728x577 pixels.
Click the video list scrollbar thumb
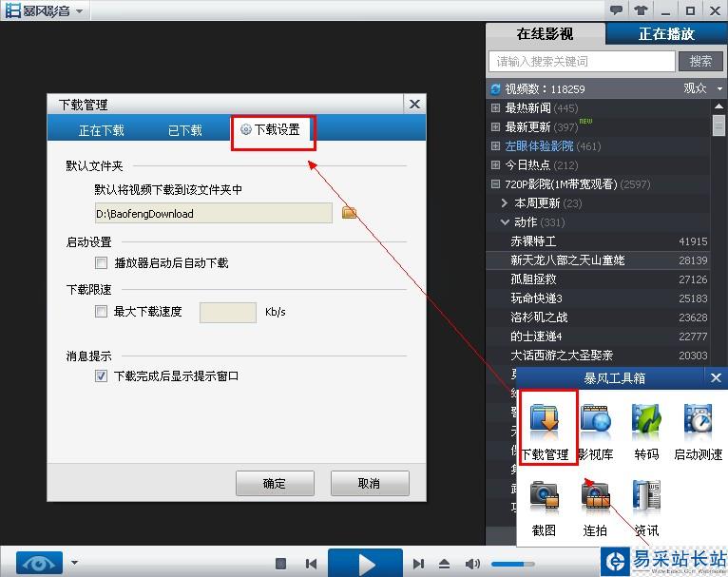click(718, 125)
